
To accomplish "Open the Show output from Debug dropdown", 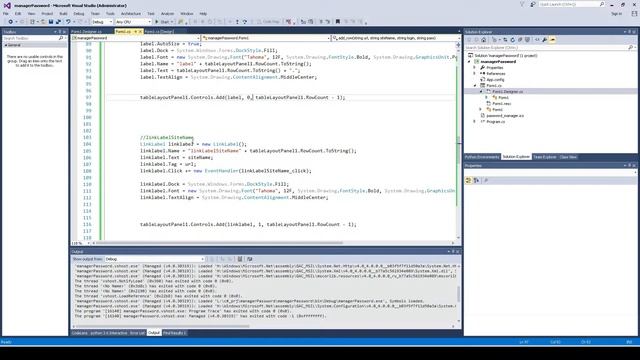I will click(x=155, y=259).
